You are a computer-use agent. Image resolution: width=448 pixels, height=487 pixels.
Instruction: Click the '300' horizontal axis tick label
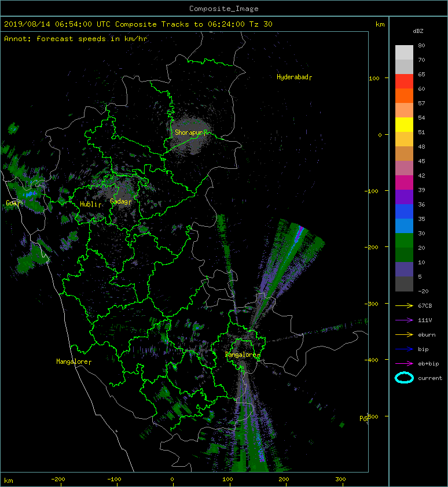coord(340,479)
